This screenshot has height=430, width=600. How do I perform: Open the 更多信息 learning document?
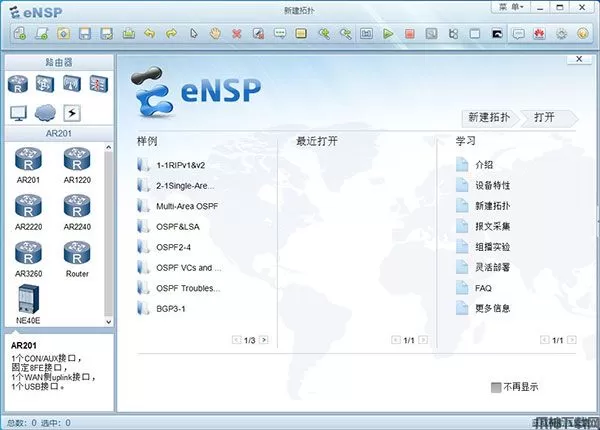click(x=483, y=308)
